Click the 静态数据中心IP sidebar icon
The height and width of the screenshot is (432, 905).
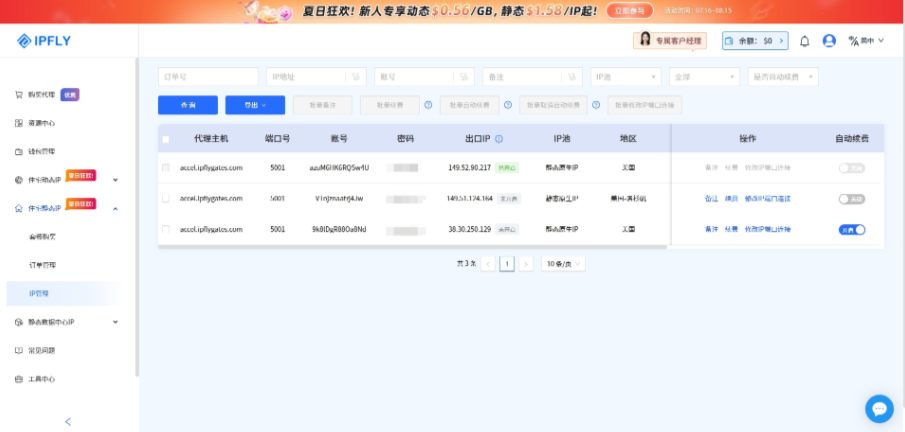point(18,322)
